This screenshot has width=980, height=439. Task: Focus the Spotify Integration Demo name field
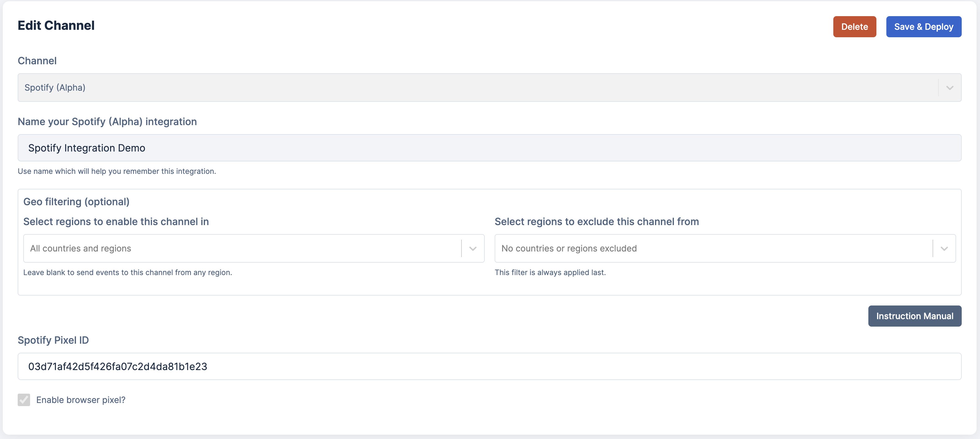489,148
